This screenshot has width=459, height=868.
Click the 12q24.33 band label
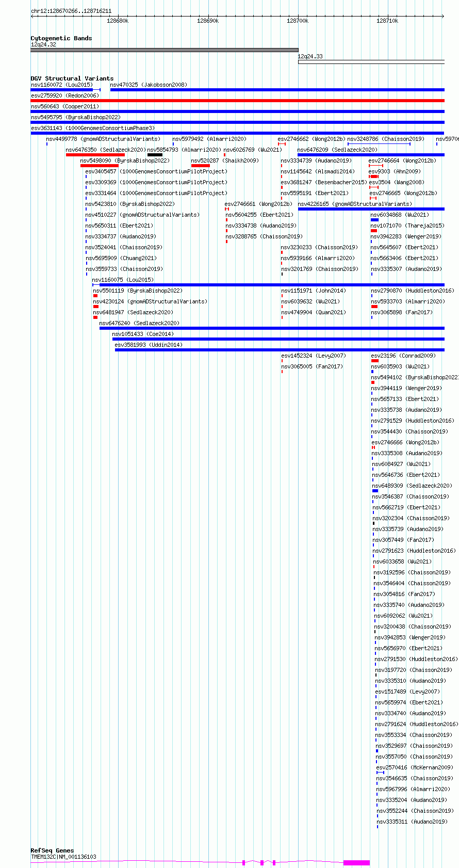[310, 56]
